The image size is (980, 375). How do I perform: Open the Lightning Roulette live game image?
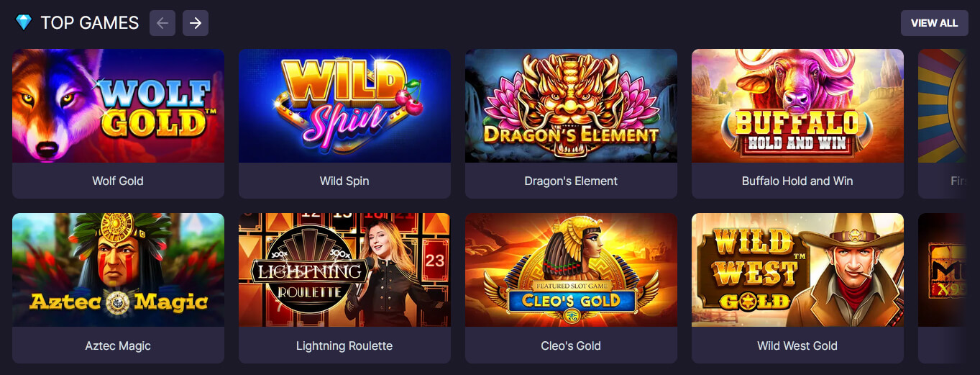click(x=344, y=270)
